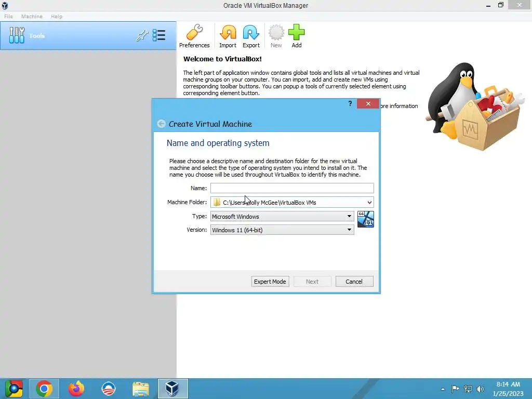
Task: Click the Expert Mode button
Action: [x=270, y=281]
